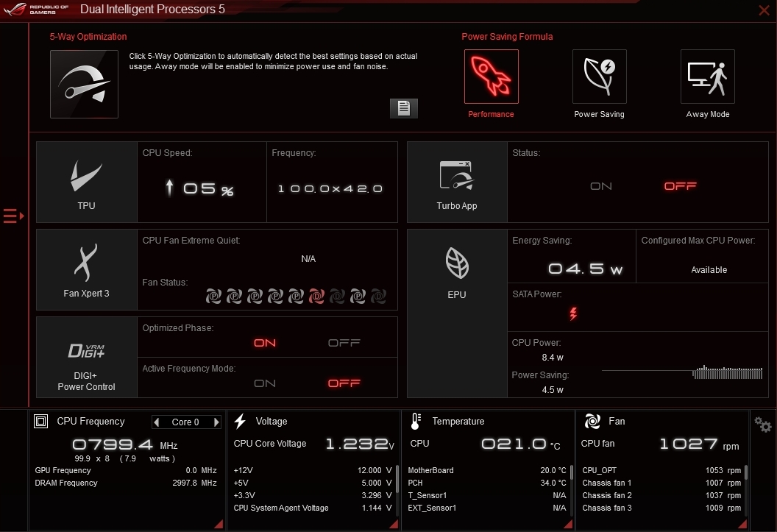Click the PCH temperature row
The height and width of the screenshot is (532, 777).
click(487, 483)
